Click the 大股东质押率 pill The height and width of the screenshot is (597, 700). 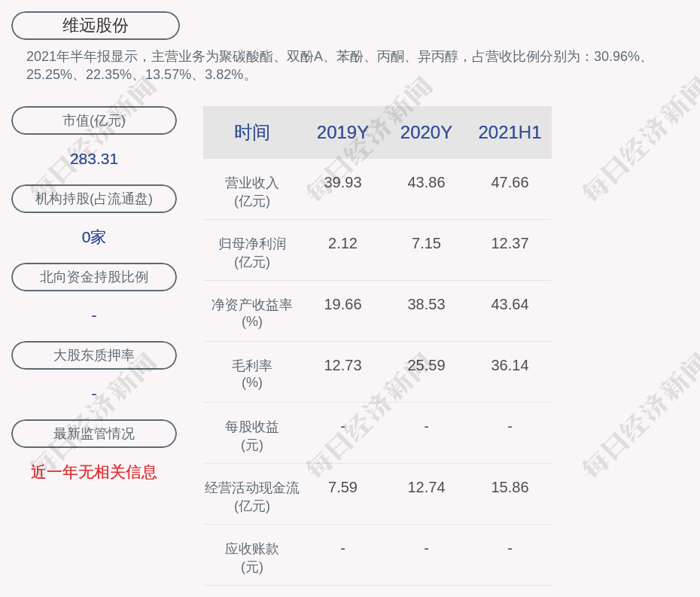pyautogui.click(x=94, y=355)
